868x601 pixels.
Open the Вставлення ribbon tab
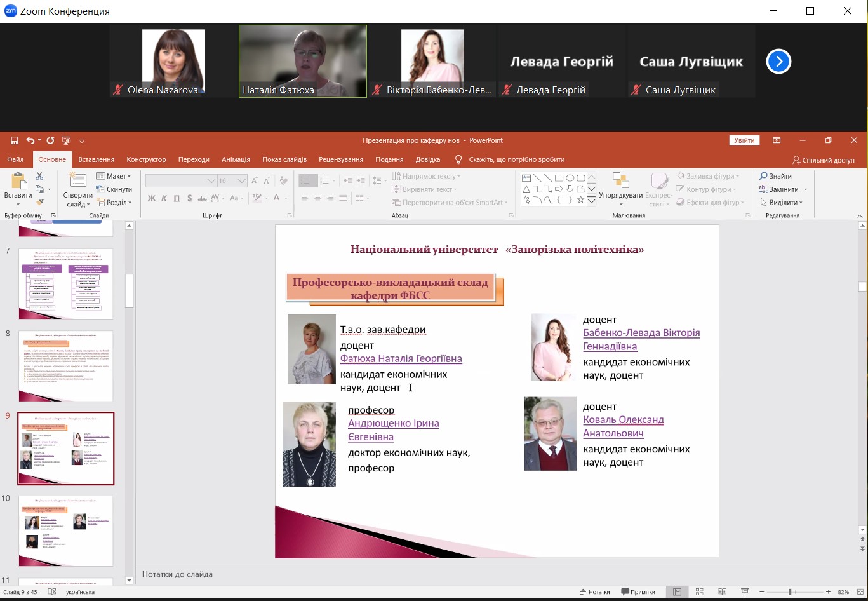96,159
